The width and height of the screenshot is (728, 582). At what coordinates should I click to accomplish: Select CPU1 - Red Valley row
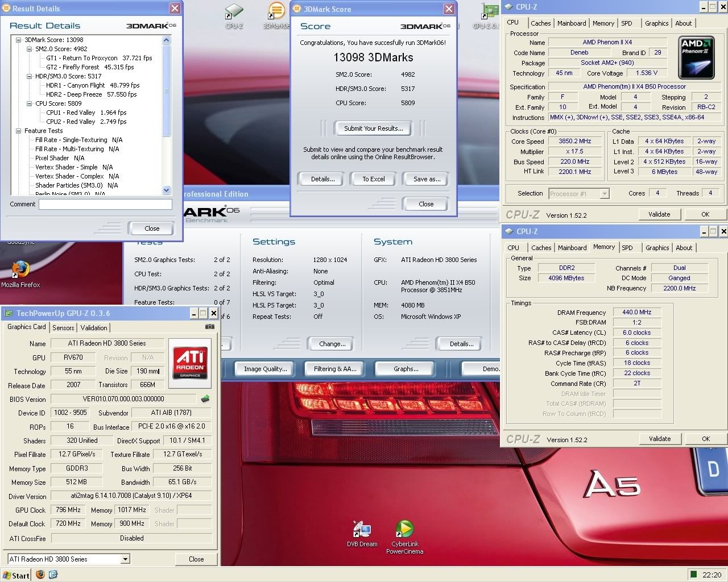86,113
